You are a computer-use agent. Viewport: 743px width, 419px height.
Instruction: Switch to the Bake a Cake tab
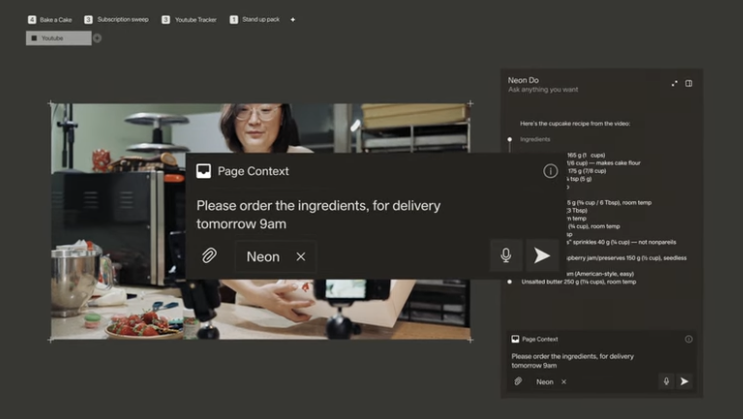tap(50, 19)
